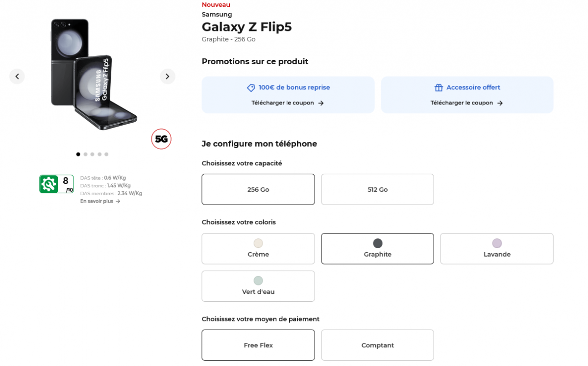The width and height of the screenshot is (588, 366).
Task: Select the 512 Go capacity option
Action: (377, 189)
